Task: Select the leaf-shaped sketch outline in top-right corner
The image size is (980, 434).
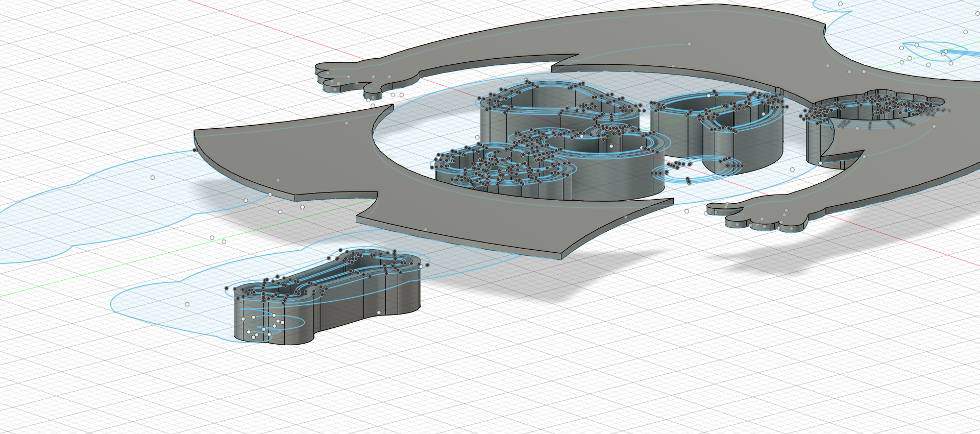Action: [934, 52]
